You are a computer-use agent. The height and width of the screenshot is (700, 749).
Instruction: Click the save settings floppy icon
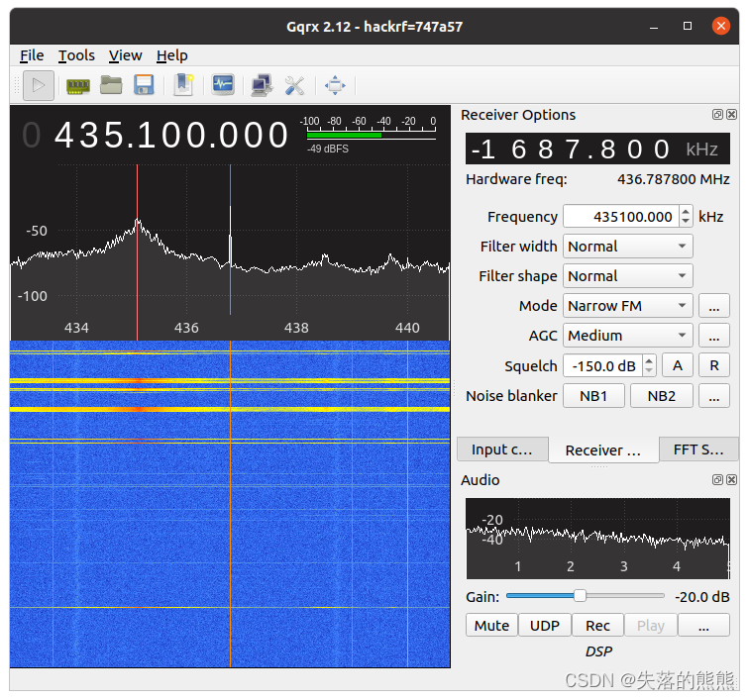[144, 85]
